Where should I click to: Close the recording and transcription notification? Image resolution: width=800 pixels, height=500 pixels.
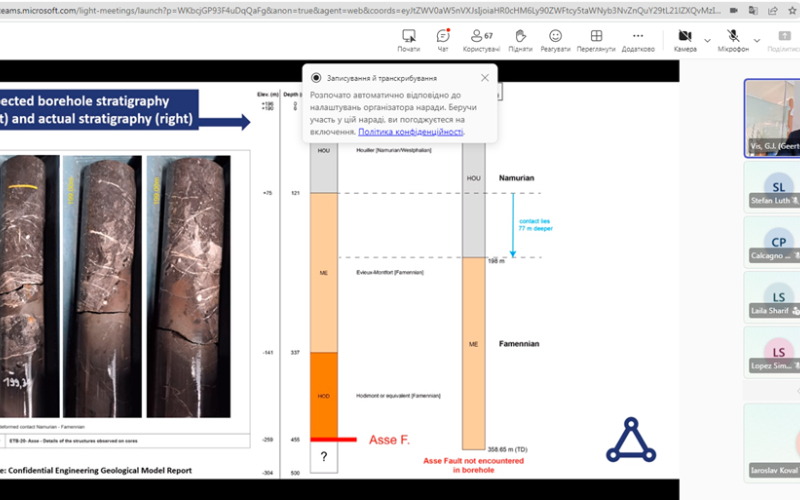coord(485,78)
